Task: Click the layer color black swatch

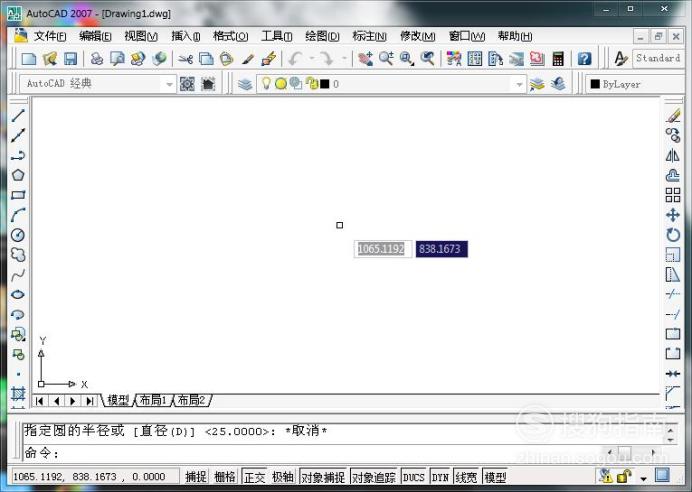Action: click(x=325, y=83)
